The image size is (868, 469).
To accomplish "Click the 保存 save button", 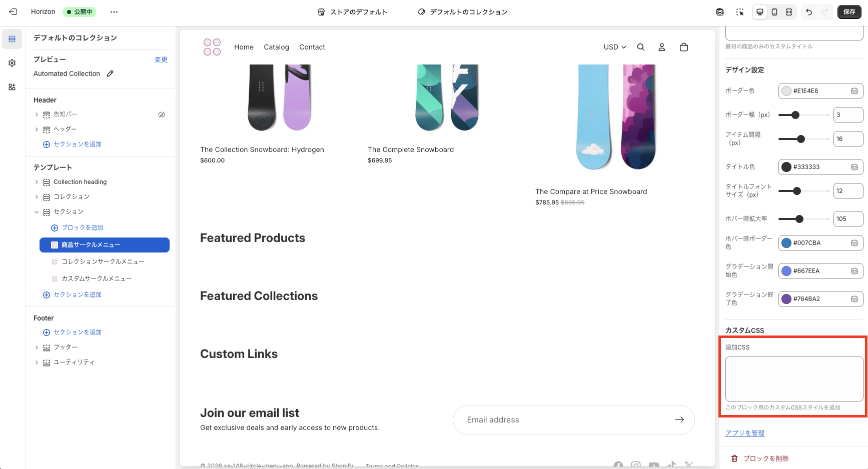I will 849,12.
